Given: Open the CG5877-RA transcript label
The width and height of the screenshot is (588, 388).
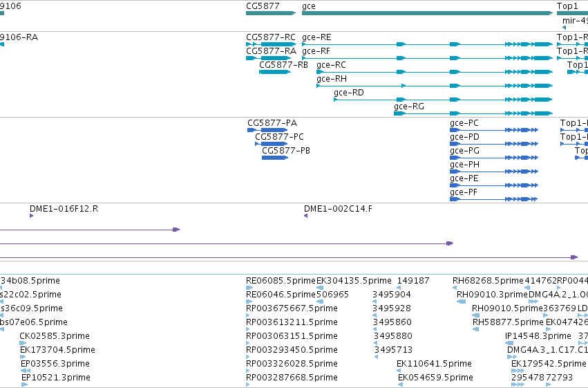Looking at the screenshot, I should tap(271, 51).
